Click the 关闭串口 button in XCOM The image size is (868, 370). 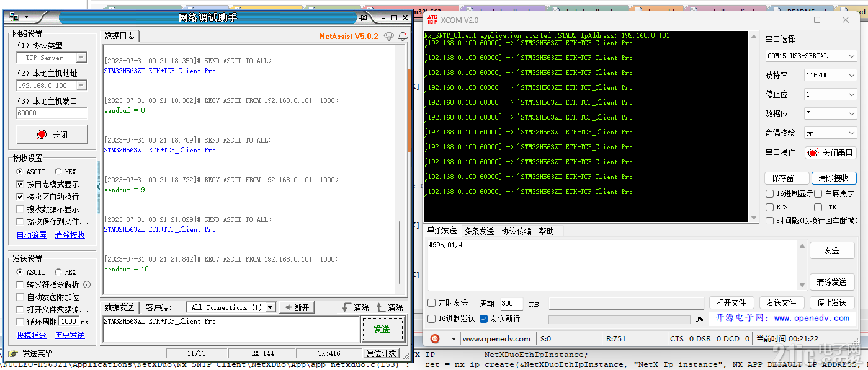[831, 152]
